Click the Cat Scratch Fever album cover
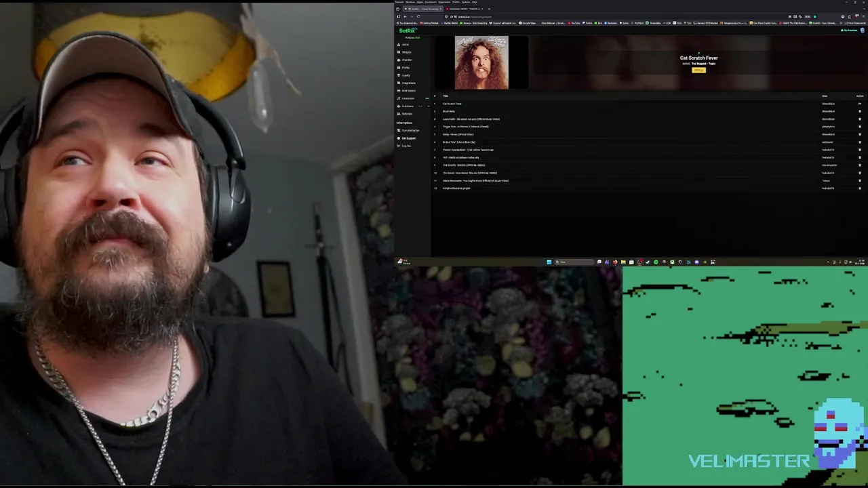 [x=481, y=62]
